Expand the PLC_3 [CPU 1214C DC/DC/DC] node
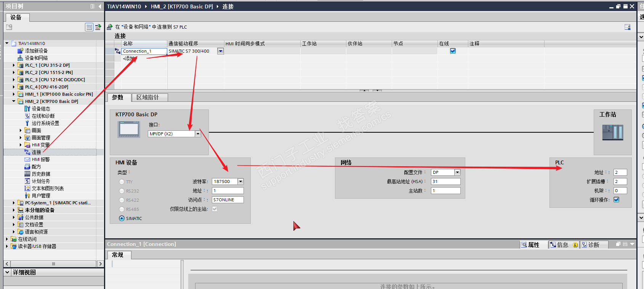644x289 pixels. click(x=14, y=80)
